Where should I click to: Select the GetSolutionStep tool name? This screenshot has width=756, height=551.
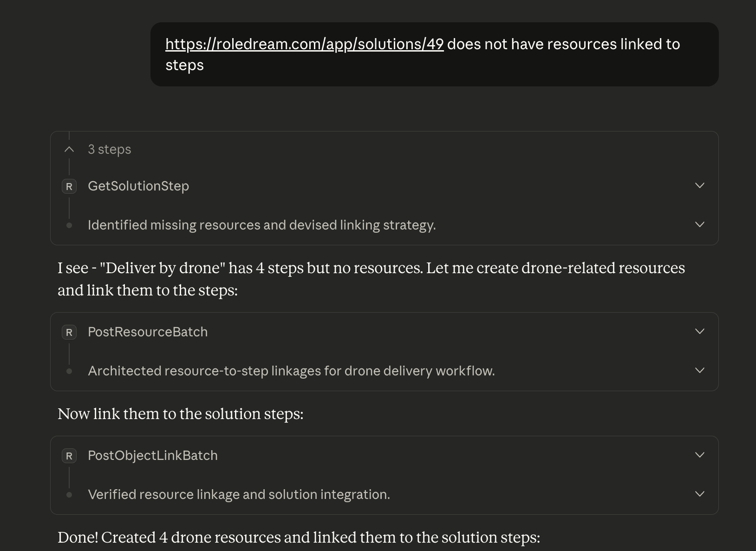(x=138, y=186)
